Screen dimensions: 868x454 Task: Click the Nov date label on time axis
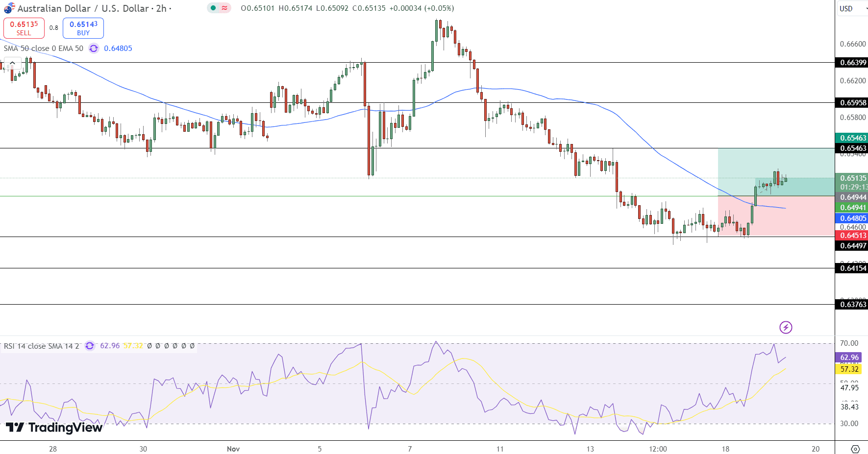(x=233, y=449)
